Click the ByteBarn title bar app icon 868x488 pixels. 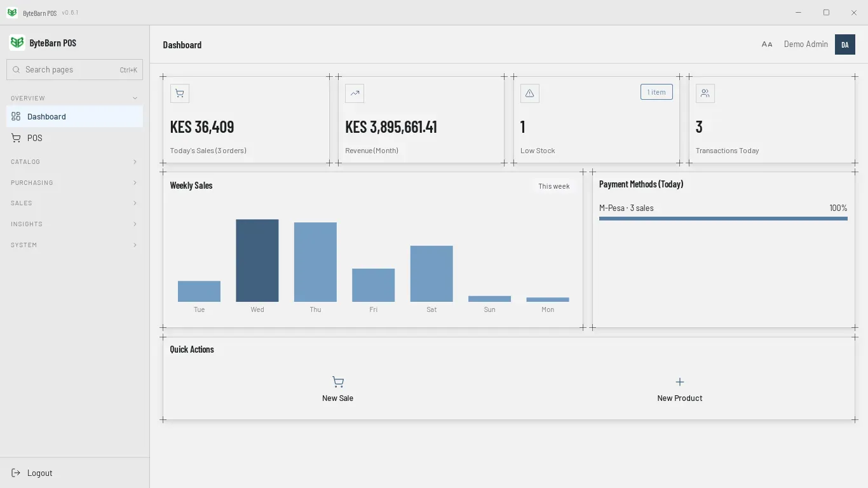pyautogui.click(x=12, y=13)
